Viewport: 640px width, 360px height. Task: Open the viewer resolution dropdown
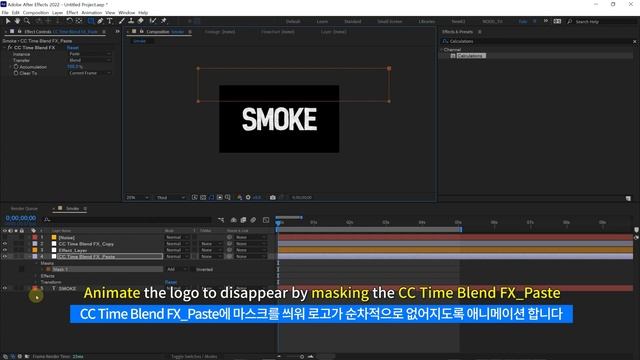click(x=171, y=198)
